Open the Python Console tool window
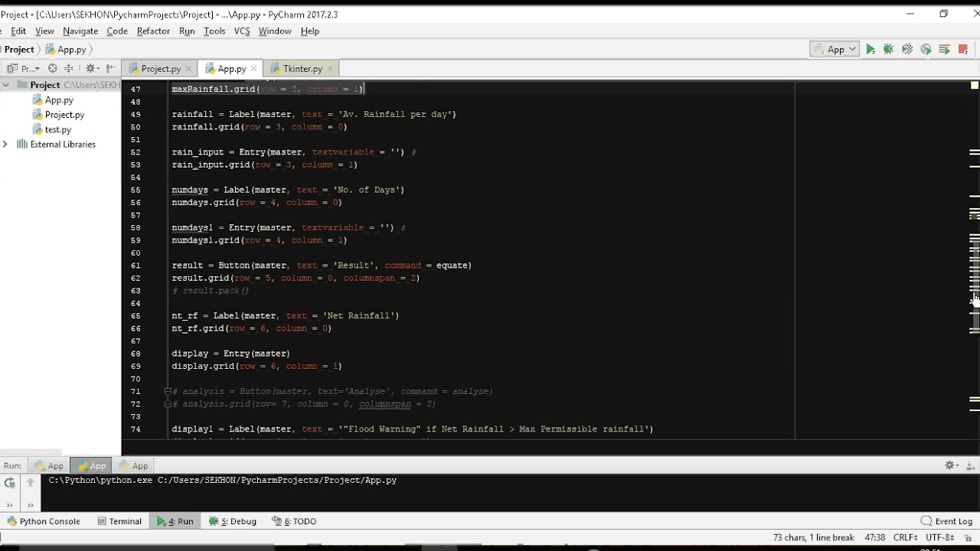This screenshot has width=980, height=551. click(x=44, y=521)
